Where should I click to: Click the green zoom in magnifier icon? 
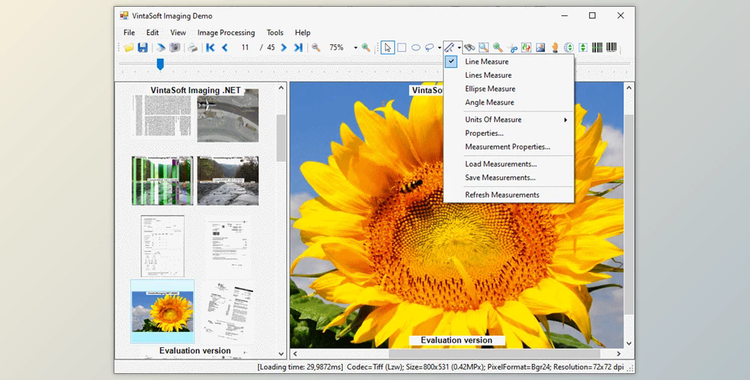tap(366, 47)
